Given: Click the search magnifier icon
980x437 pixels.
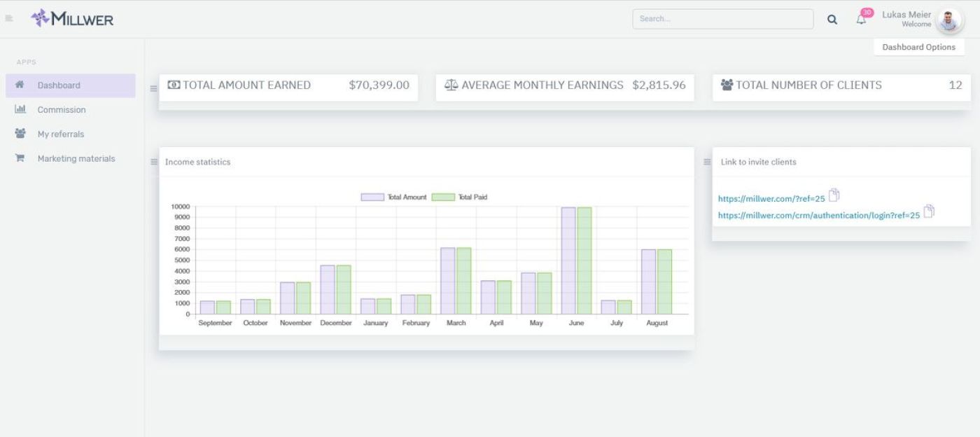Looking at the screenshot, I should coord(832,20).
